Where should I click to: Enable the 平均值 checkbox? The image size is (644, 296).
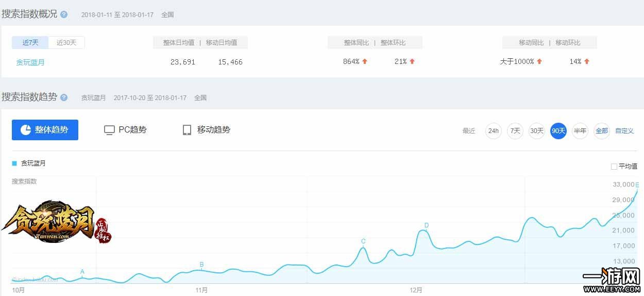tap(614, 167)
